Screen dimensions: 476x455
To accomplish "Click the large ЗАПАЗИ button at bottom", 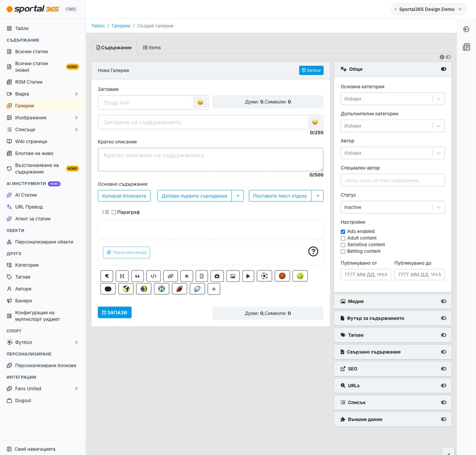I will coord(114,312).
